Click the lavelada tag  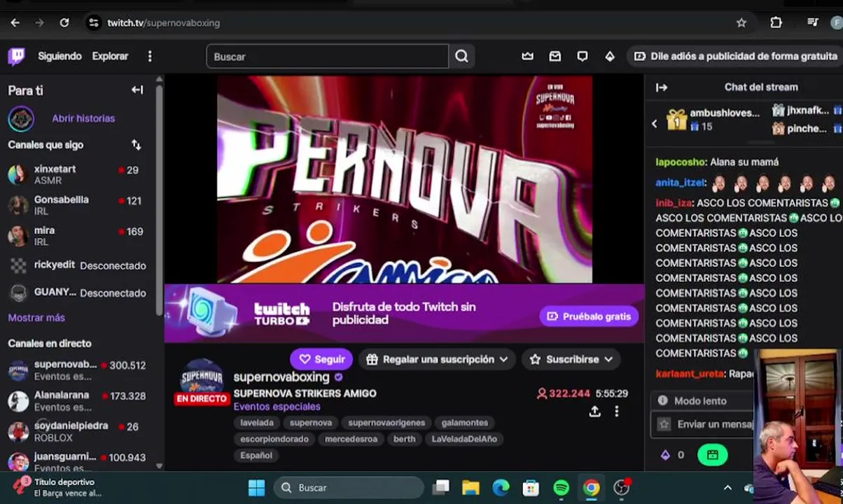pos(257,423)
